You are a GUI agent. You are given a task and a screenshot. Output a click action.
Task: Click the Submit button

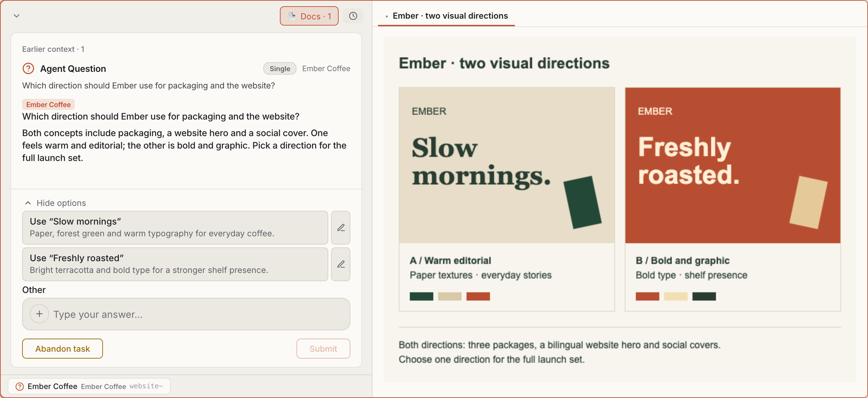(323, 349)
